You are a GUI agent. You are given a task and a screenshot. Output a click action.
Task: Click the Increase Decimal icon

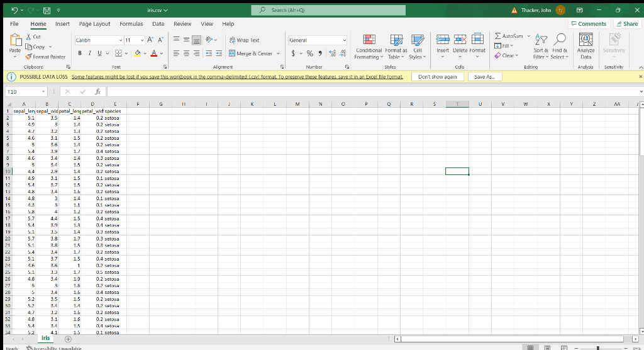coord(332,53)
